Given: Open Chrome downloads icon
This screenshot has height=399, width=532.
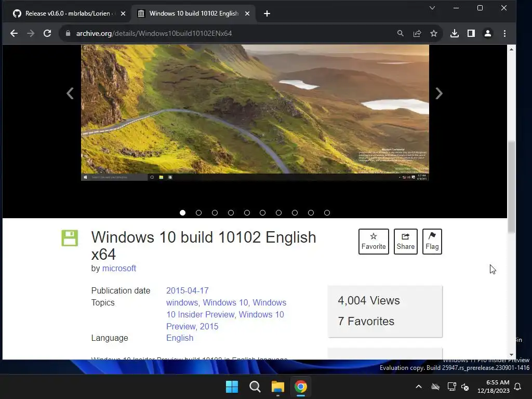Looking at the screenshot, I should tap(454, 33).
